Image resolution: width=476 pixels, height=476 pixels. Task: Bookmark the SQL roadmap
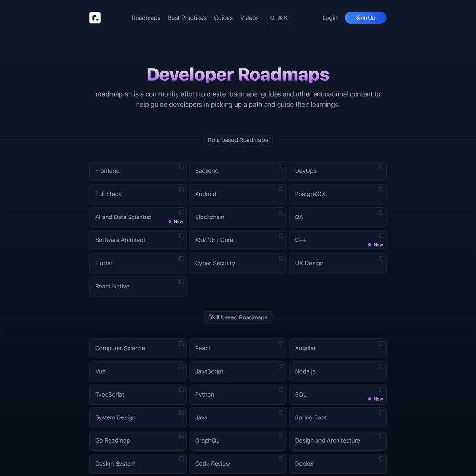(381, 390)
